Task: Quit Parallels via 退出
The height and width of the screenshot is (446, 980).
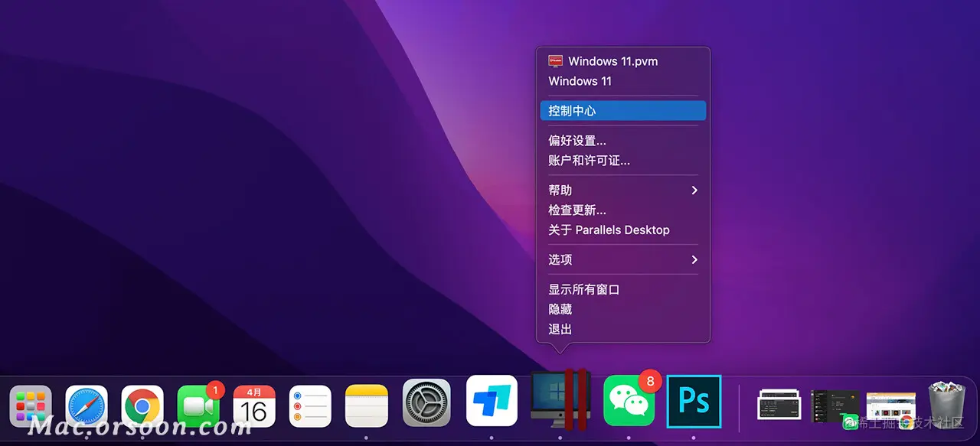Action: tap(622, 330)
